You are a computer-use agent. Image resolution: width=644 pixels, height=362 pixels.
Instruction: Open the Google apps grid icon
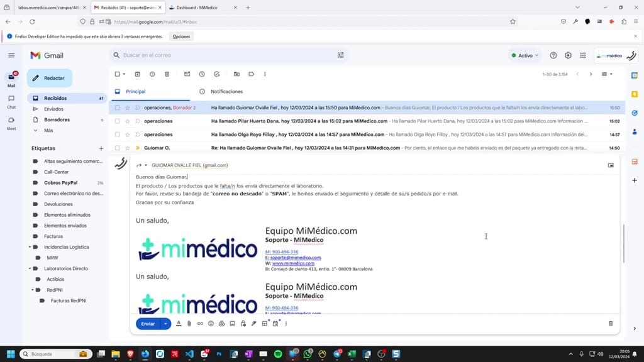pyautogui.click(x=583, y=55)
